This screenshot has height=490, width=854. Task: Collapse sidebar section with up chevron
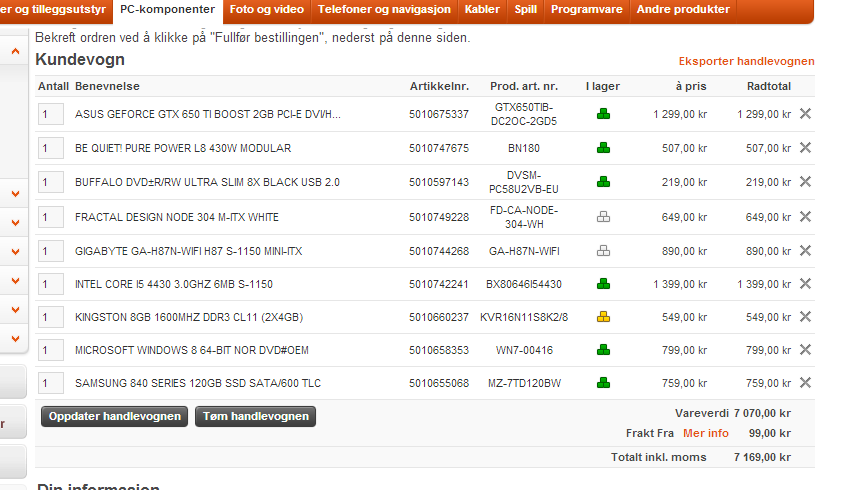15,51
